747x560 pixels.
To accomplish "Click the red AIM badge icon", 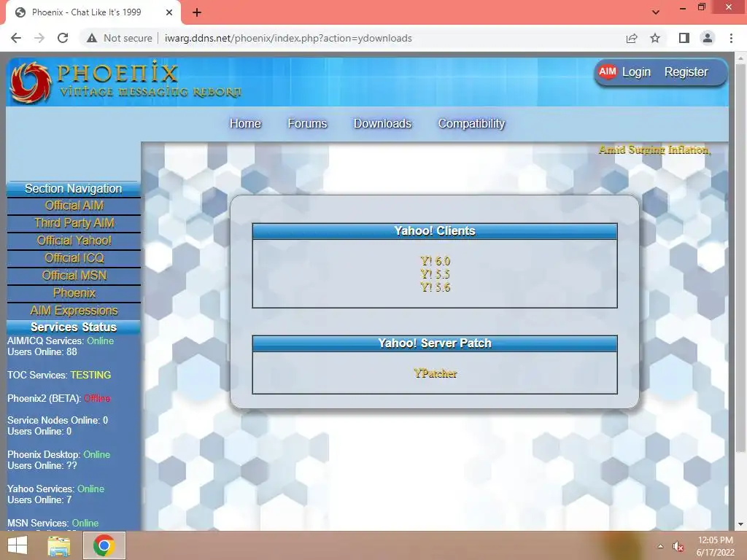I will tap(608, 72).
